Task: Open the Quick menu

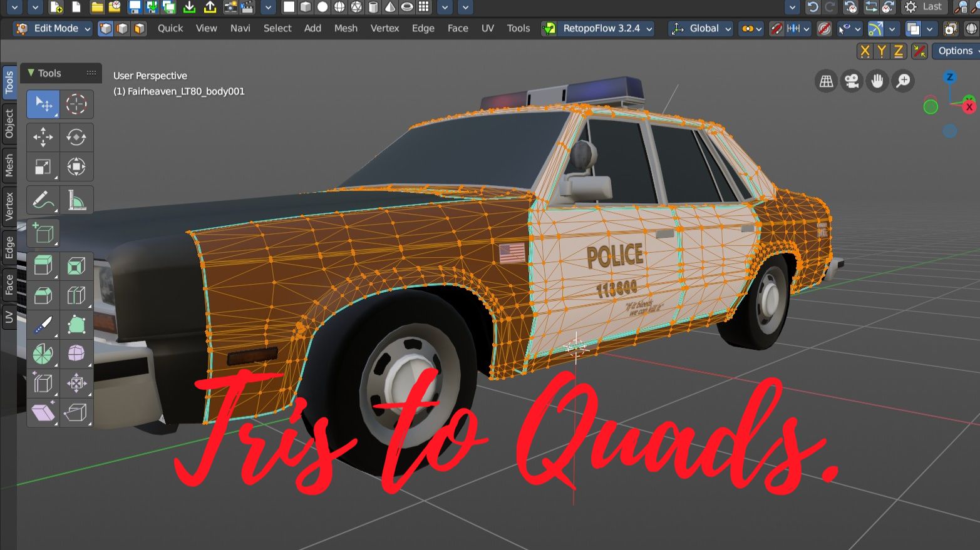Action: [x=170, y=29]
